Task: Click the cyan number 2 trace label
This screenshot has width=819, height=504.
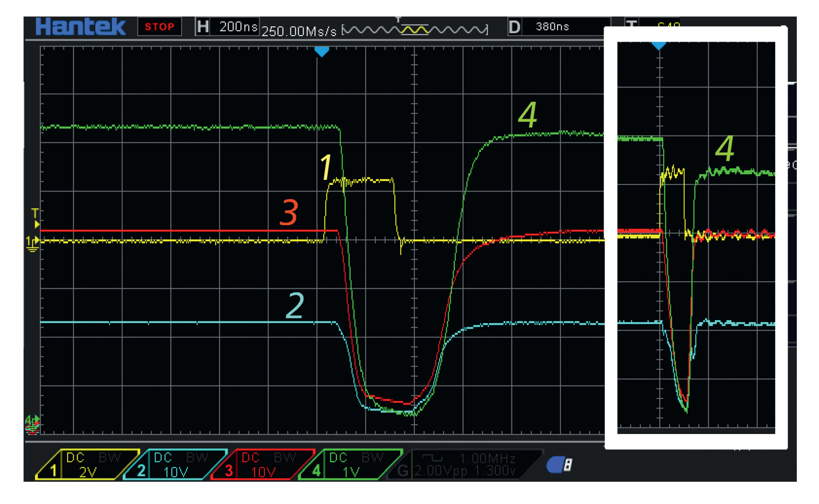Action: click(x=295, y=305)
